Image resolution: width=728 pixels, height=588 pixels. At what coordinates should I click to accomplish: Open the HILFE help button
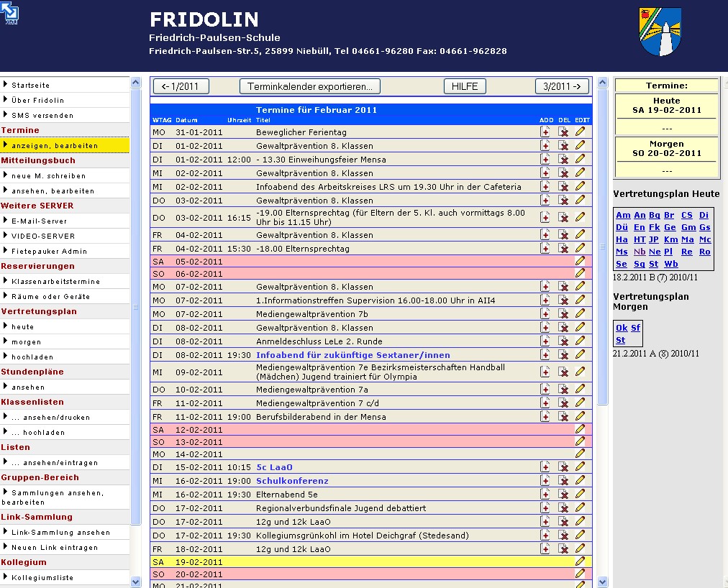tap(465, 86)
